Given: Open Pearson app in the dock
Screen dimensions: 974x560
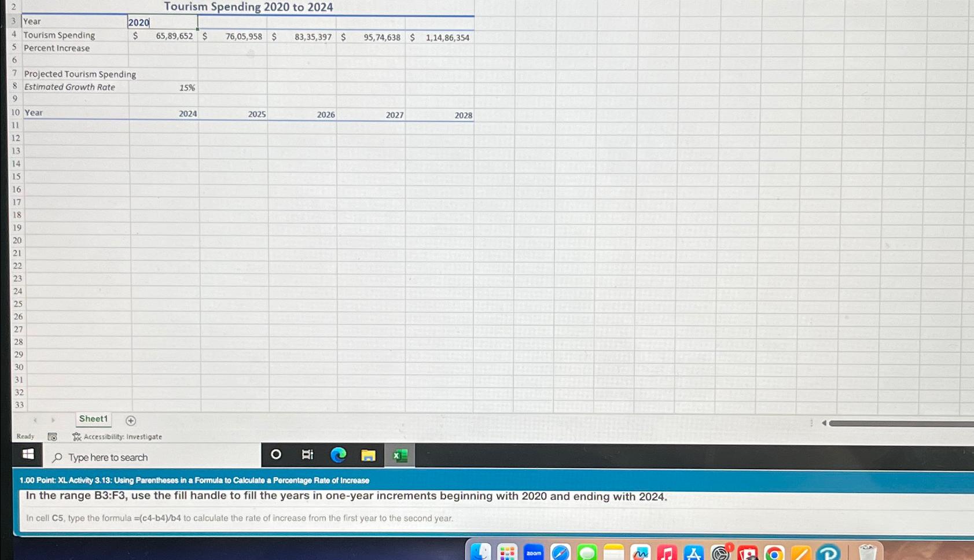Looking at the screenshot, I should tap(828, 552).
